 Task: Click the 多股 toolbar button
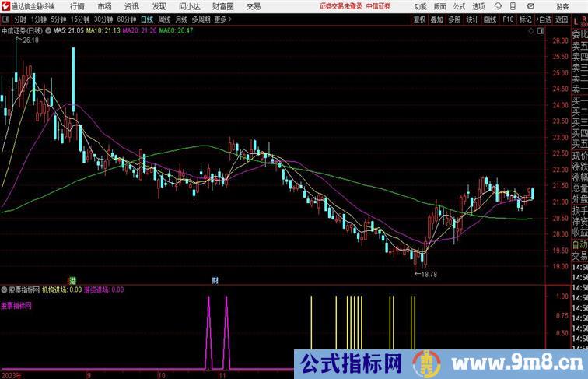tap(454, 19)
